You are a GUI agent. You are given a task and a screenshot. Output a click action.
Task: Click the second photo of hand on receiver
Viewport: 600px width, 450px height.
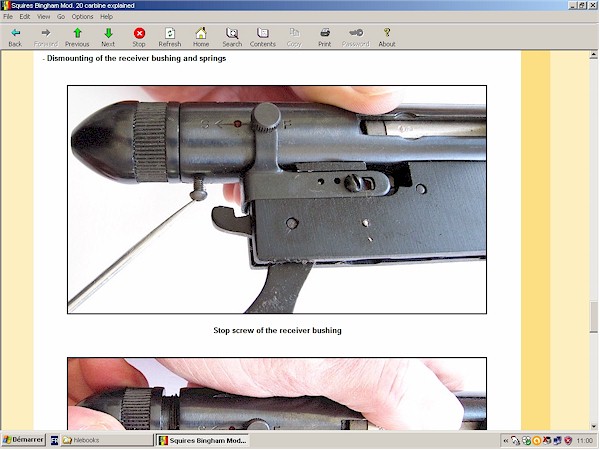(x=277, y=394)
